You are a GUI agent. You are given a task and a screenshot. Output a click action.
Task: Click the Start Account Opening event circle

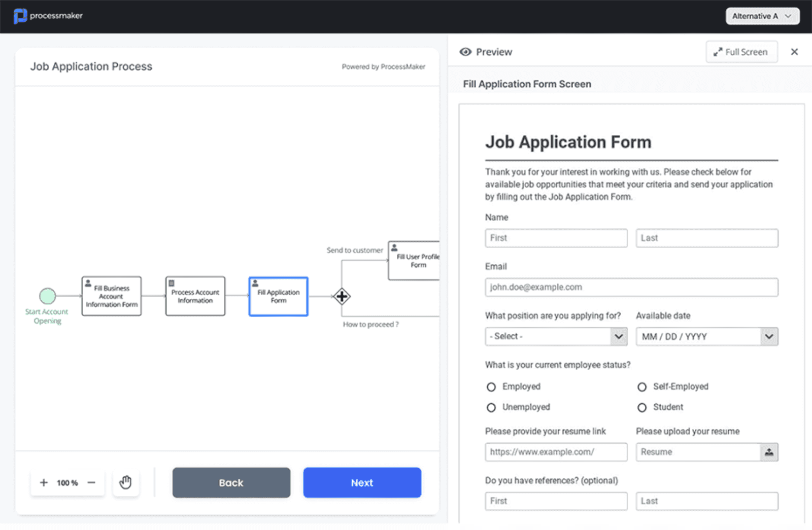pyautogui.click(x=47, y=296)
